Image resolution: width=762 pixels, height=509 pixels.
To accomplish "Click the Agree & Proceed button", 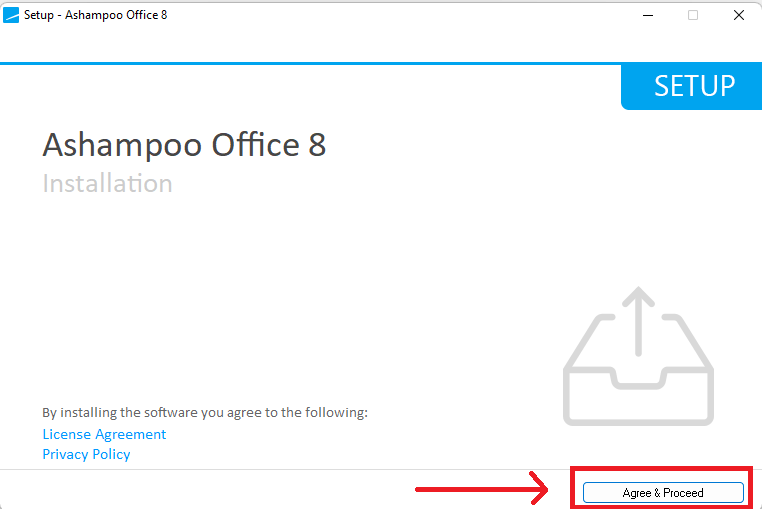I will tap(663, 492).
